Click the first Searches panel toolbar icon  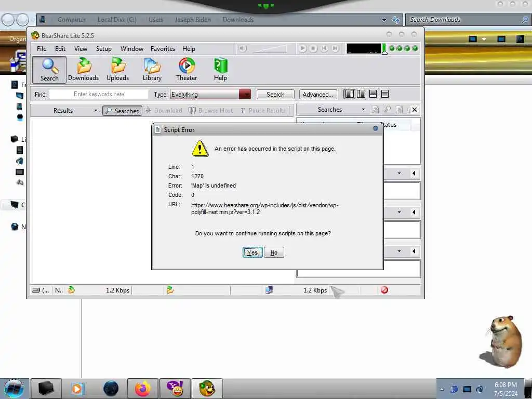tap(375, 110)
